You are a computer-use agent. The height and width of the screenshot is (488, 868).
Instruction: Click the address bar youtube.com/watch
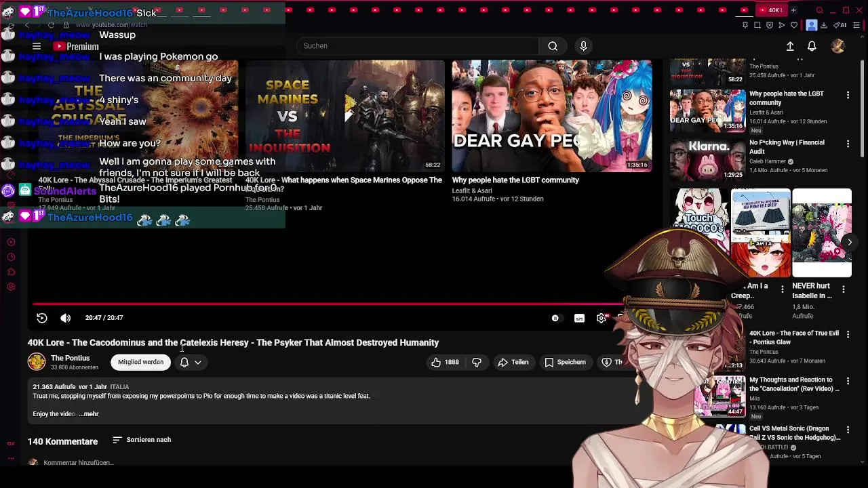coord(112,25)
